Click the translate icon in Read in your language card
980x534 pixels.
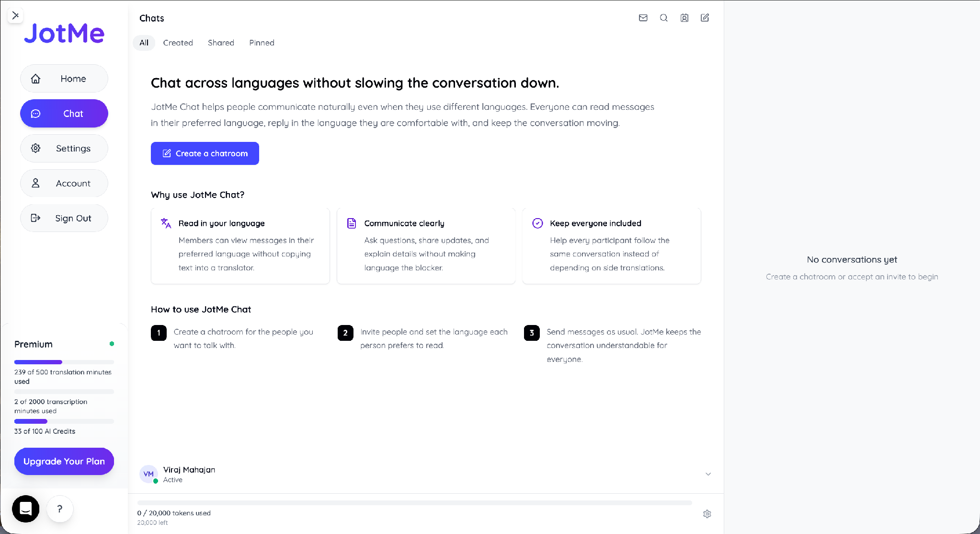point(166,223)
